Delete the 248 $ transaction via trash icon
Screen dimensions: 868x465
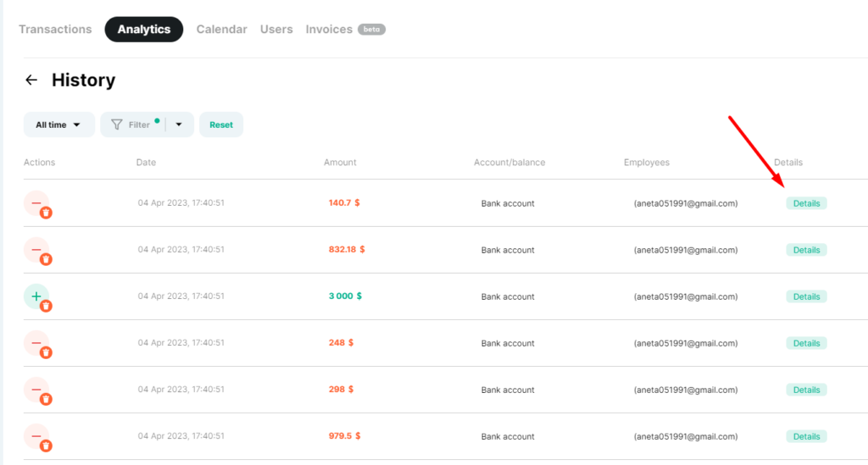click(x=46, y=352)
